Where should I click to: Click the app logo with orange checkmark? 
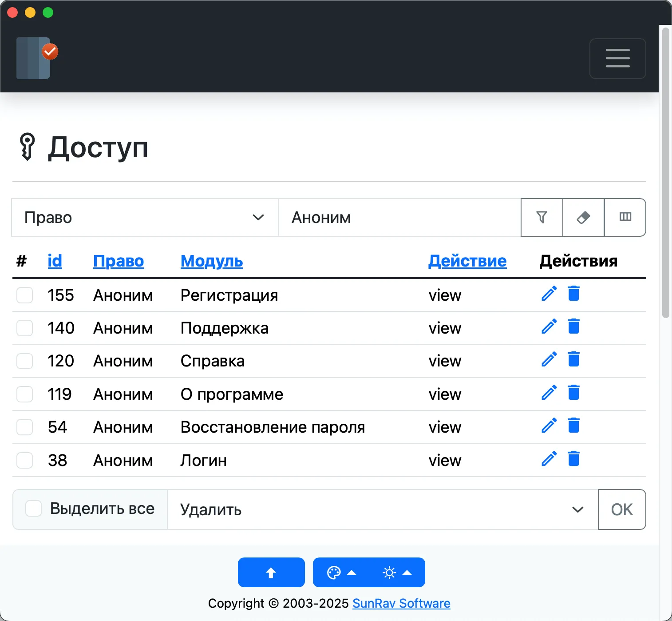37,58
